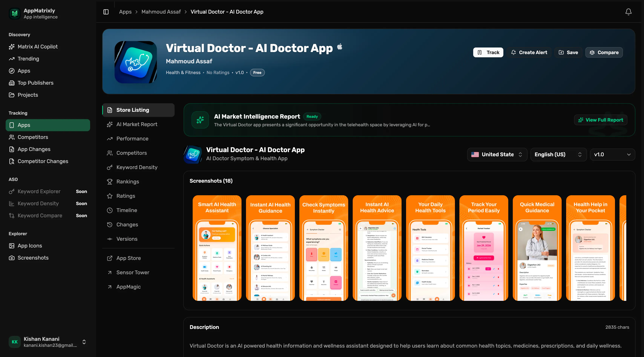Click the Ready status badge

(312, 116)
